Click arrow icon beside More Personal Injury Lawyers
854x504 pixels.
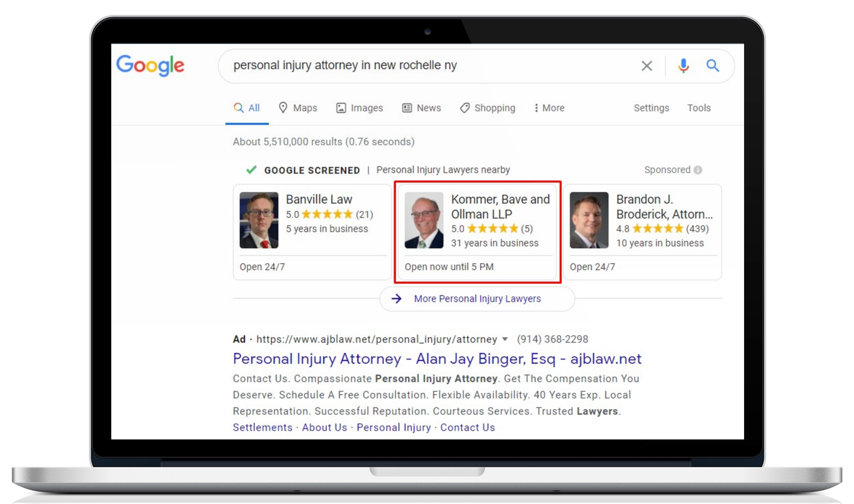pyautogui.click(x=396, y=299)
